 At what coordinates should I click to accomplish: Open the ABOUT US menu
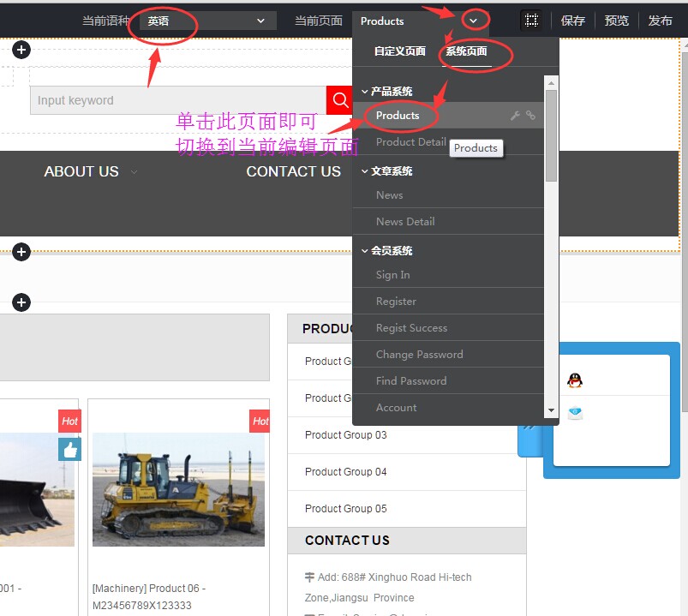(x=81, y=171)
